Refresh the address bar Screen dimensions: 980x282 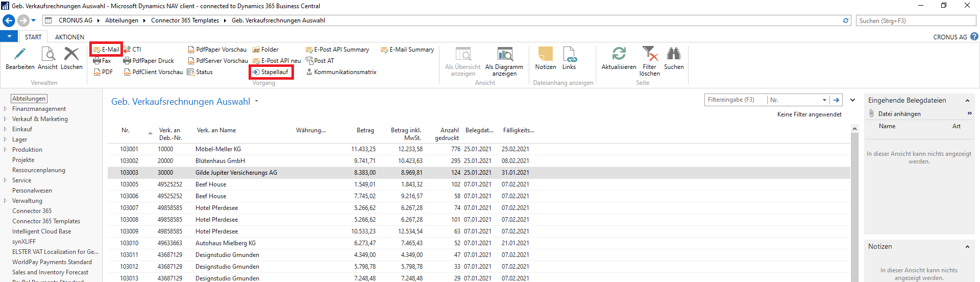(x=846, y=20)
